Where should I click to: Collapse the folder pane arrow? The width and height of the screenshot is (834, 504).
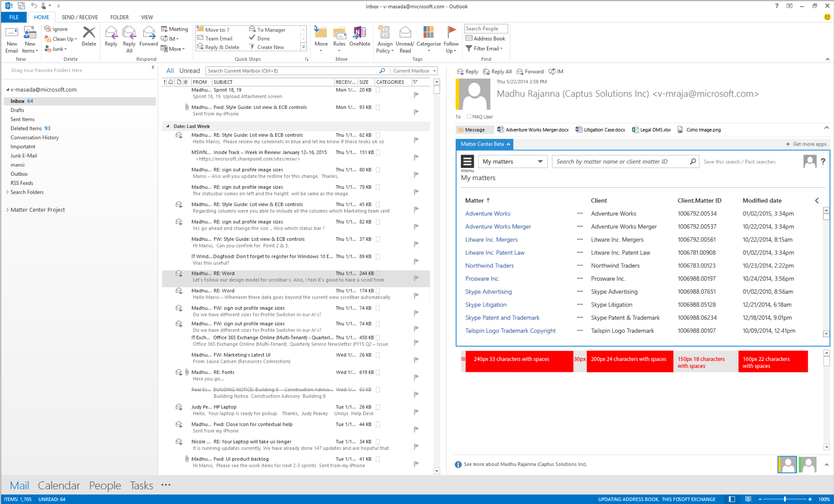[153, 67]
